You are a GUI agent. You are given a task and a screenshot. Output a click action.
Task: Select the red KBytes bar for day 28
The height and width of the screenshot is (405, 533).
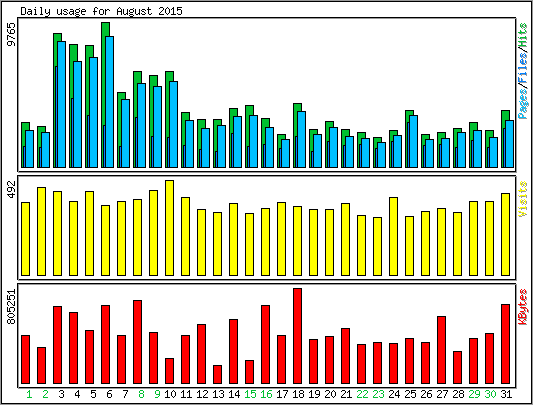pyautogui.click(x=458, y=368)
